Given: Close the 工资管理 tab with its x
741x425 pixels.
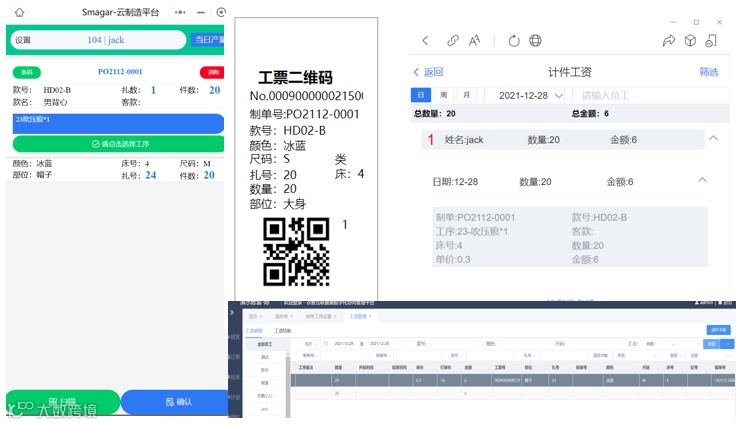Looking at the screenshot, I should (x=370, y=316).
